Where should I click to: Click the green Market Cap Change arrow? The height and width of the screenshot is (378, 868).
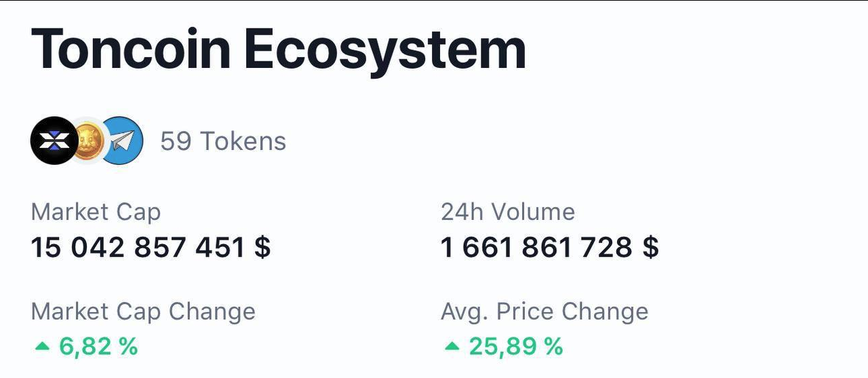[x=42, y=347]
